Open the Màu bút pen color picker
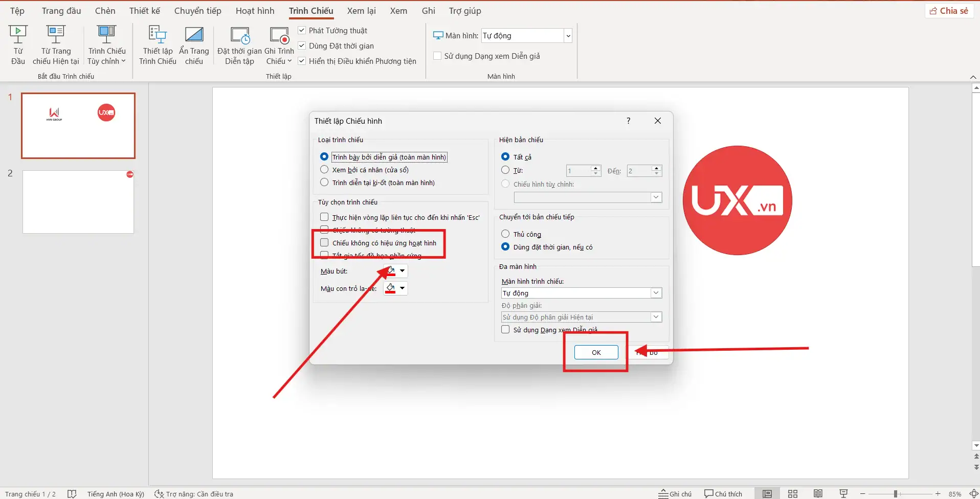 click(396, 271)
